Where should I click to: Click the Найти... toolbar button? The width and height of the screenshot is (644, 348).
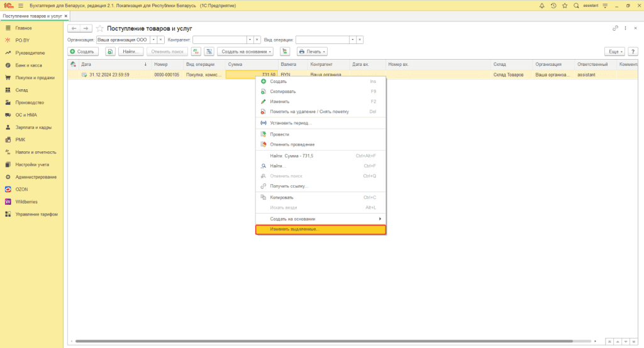(130, 51)
